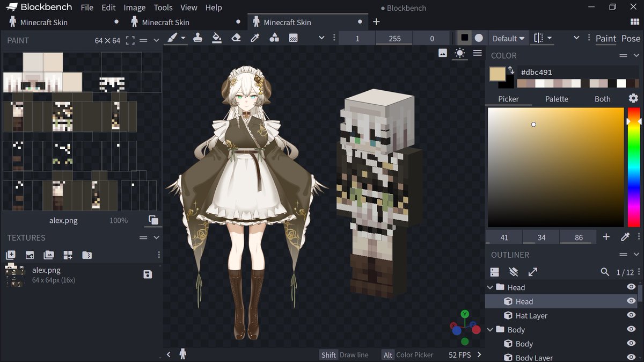
Task: Open the View menu
Action: coord(189,8)
